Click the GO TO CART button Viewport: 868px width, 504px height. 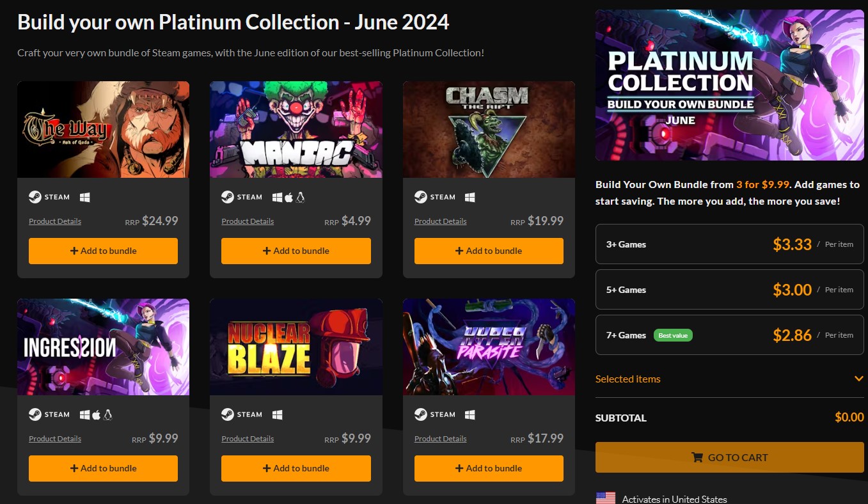pyautogui.click(x=729, y=457)
